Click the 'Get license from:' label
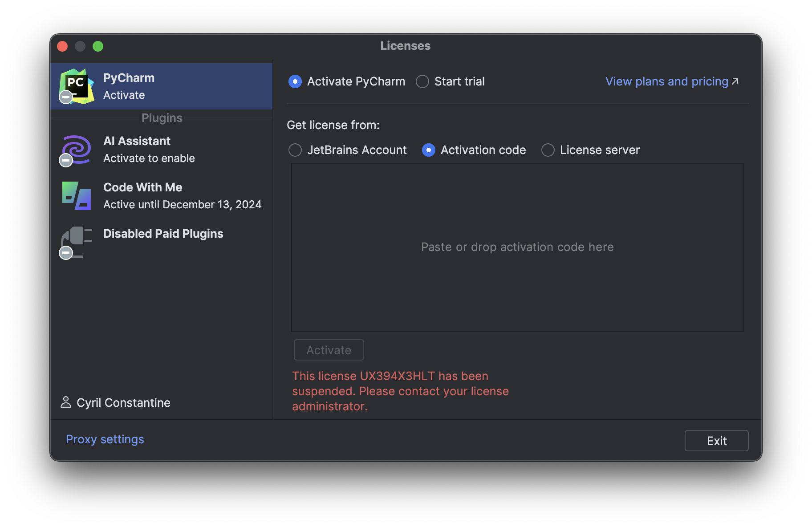The image size is (812, 527). [333, 125]
